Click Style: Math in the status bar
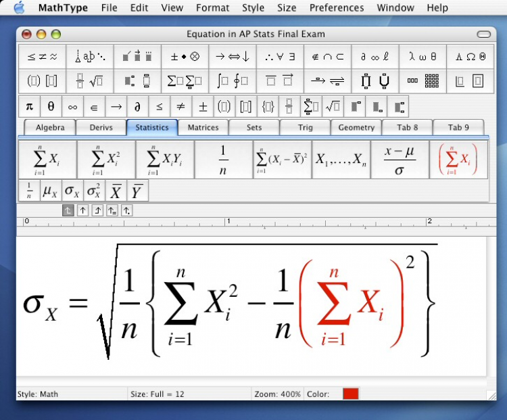Image resolution: width=507 pixels, height=420 pixels. [x=37, y=394]
